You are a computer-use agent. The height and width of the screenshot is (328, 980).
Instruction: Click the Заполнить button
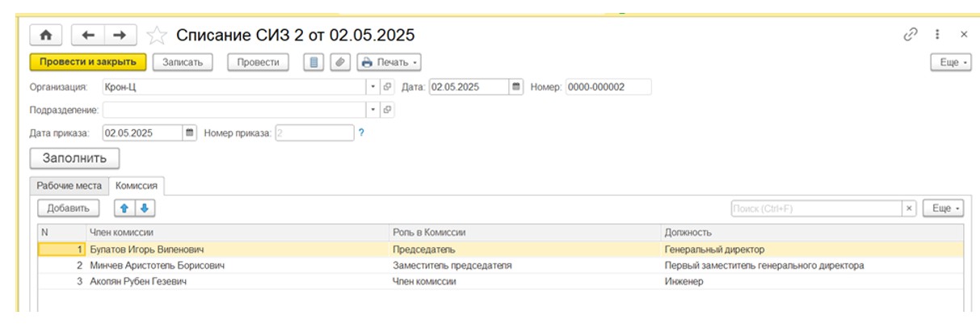[x=74, y=158]
